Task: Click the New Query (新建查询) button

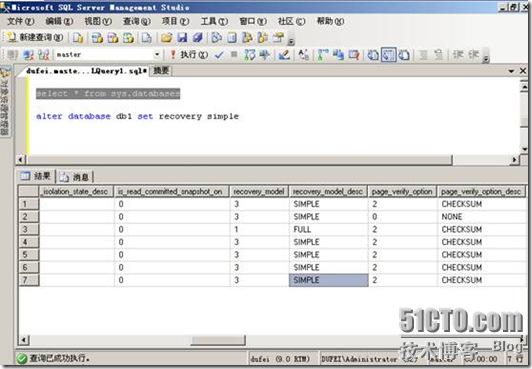Action: pos(35,37)
